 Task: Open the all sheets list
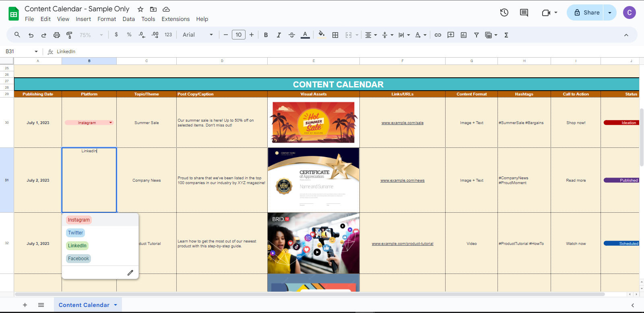click(41, 305)
